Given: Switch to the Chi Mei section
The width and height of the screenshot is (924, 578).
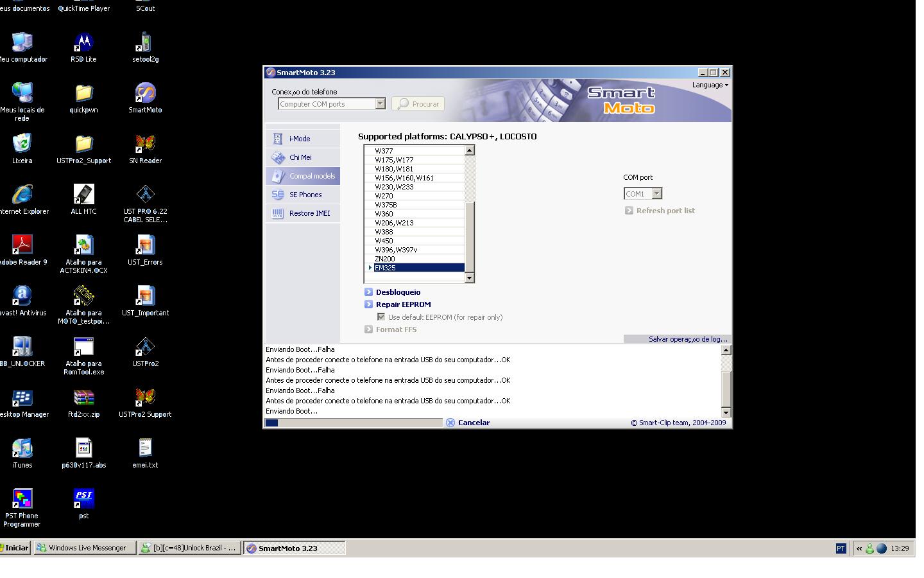Looking at the screenshot, I should (302, 157).
